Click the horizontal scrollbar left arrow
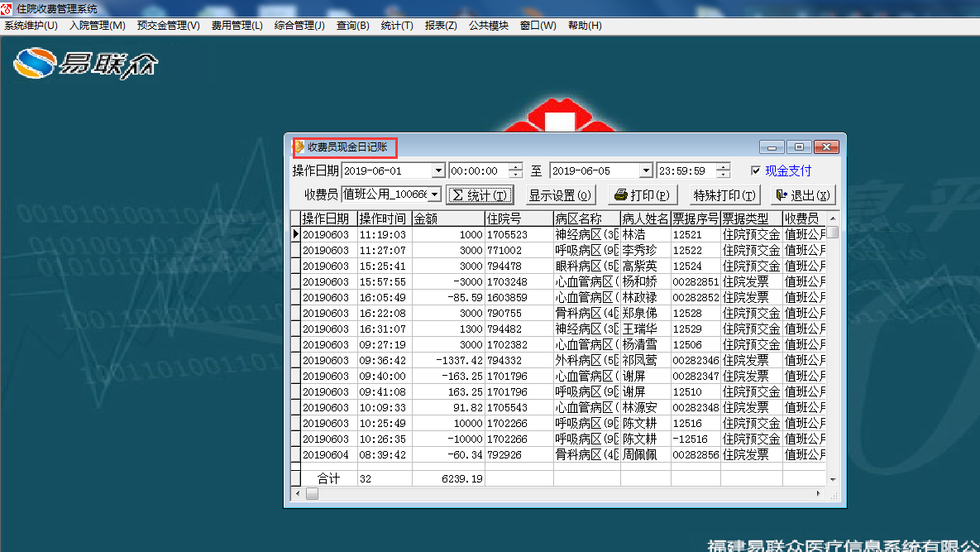This screenshot has width=980, height=552. 298,494
